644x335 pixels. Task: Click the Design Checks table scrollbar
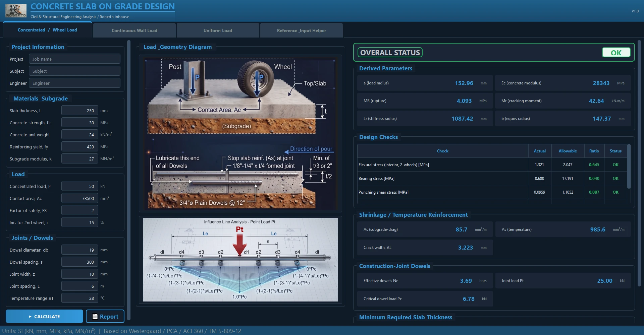point(629,166)
